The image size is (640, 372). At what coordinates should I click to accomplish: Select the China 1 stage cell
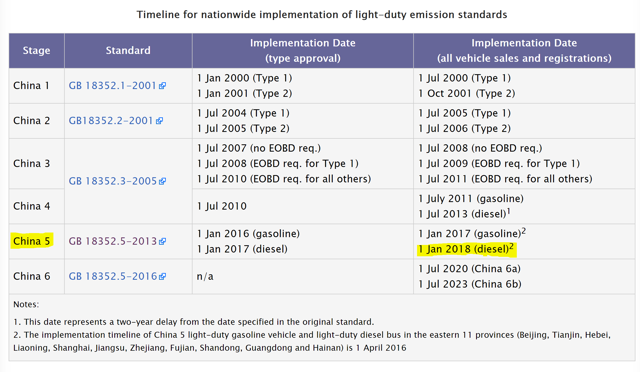pos(36,86)
